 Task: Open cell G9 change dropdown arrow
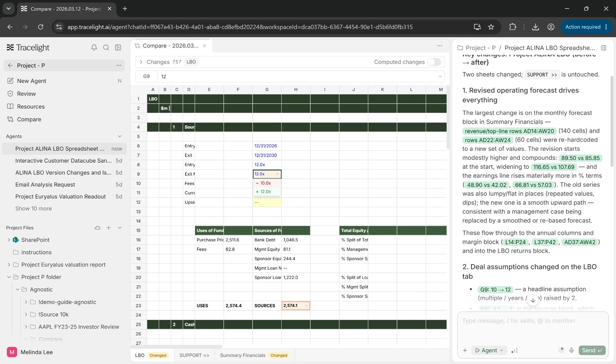coord(277,174)
